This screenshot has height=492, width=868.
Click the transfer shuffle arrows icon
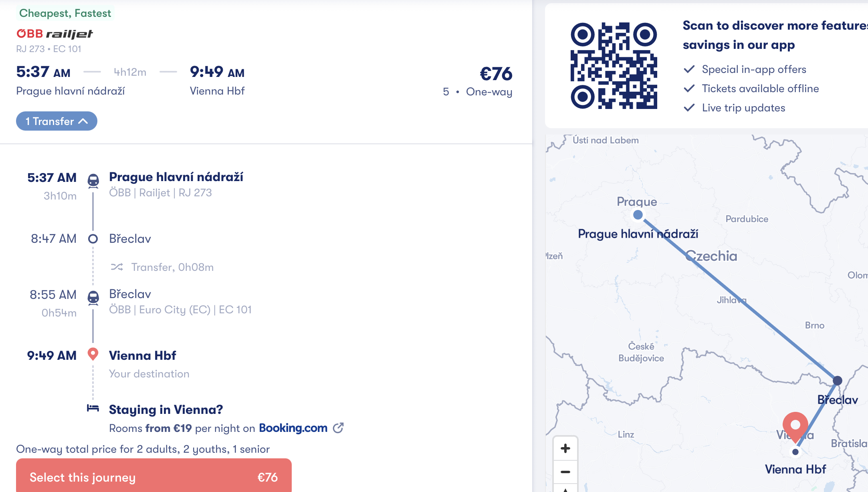pos(117,267)
